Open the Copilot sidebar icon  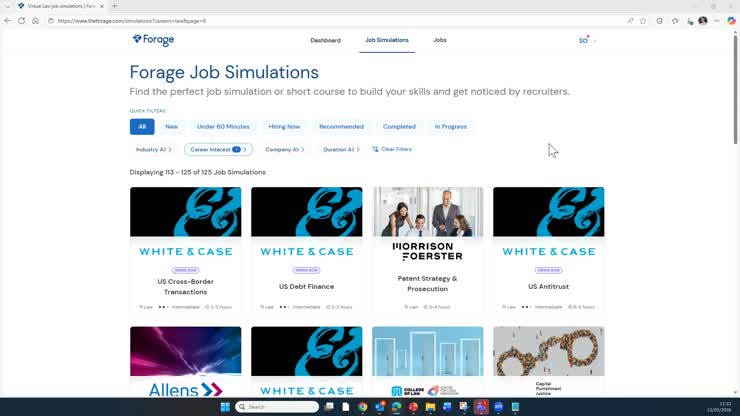tap(732, 21)
